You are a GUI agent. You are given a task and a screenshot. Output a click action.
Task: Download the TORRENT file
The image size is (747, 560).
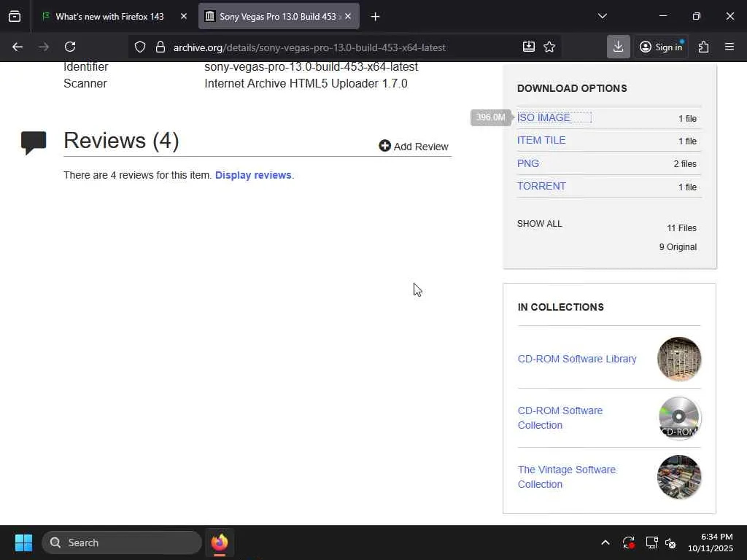(x=541, y=186)
